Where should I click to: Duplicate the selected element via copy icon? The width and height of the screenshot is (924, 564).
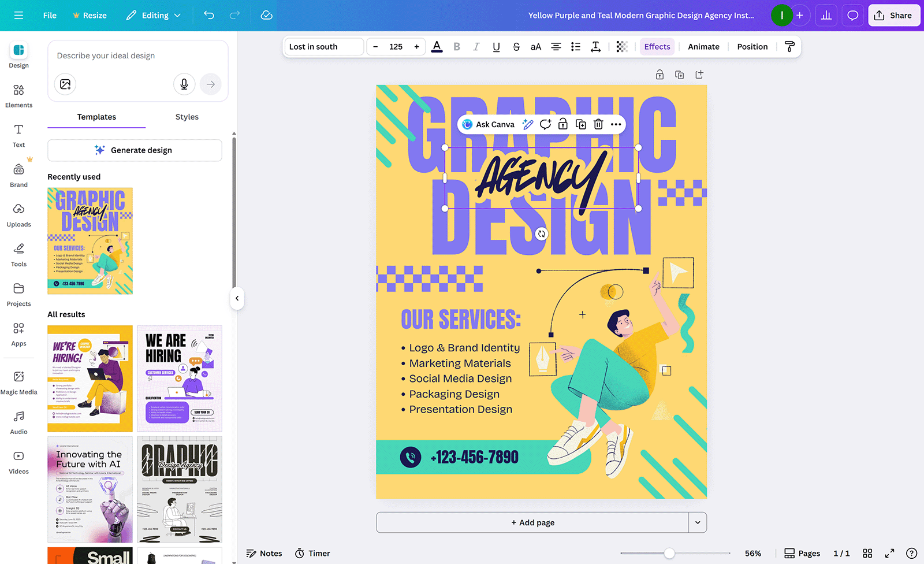coord(580,124)
